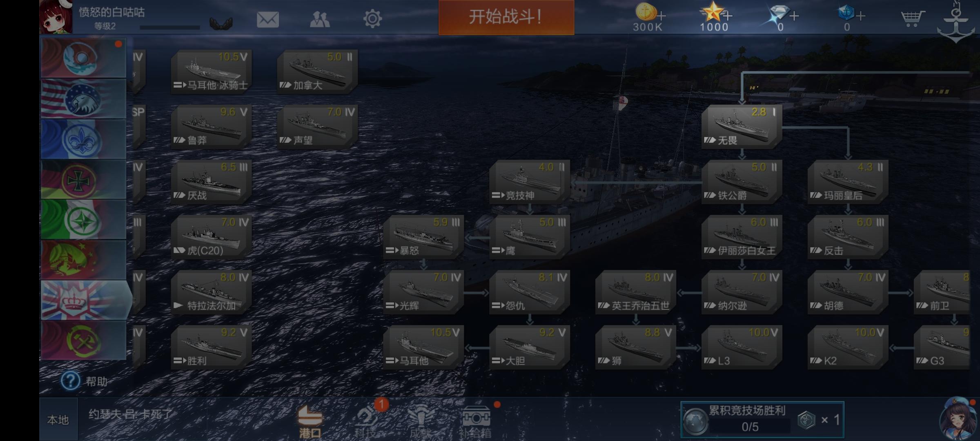Click the anchor icon at top right

(955, 22)
